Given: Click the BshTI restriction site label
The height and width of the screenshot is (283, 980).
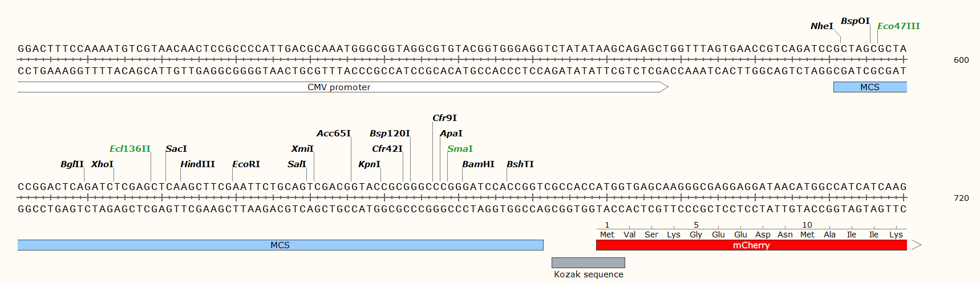Looking at the screenshot, I should click(x=520, y=164).
